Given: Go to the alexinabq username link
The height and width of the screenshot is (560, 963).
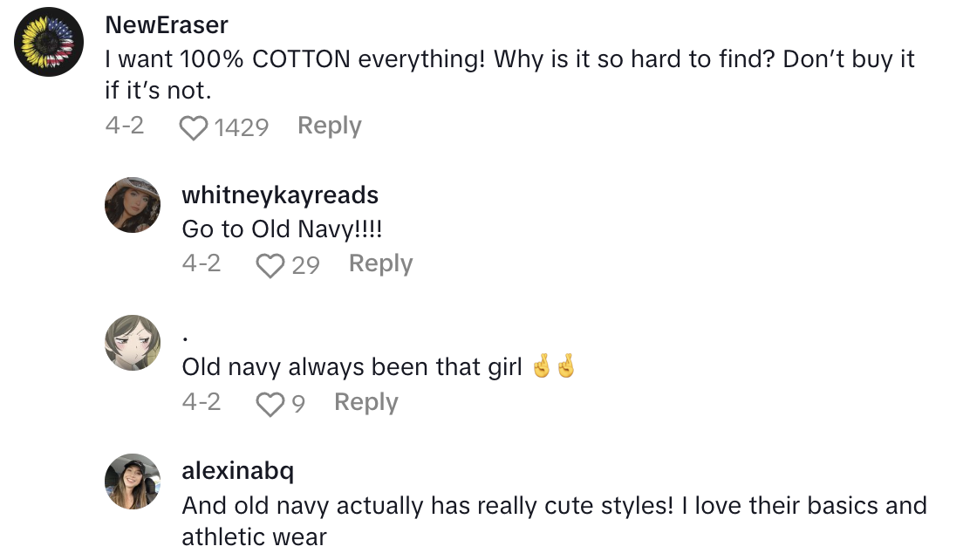Looking at the screenshot, I should tap(237, 472).
